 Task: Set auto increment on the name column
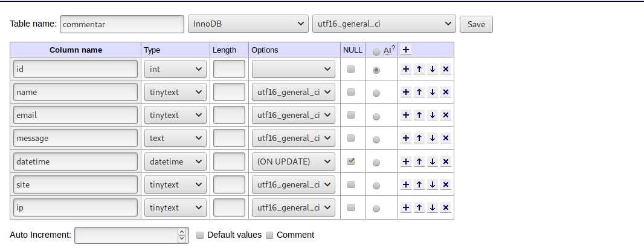tap(377, 93)
